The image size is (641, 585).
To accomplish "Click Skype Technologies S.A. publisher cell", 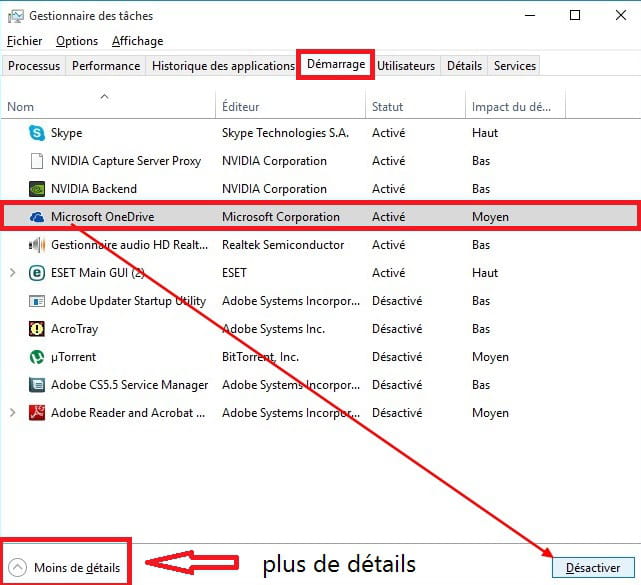I will tap(285, 133).
